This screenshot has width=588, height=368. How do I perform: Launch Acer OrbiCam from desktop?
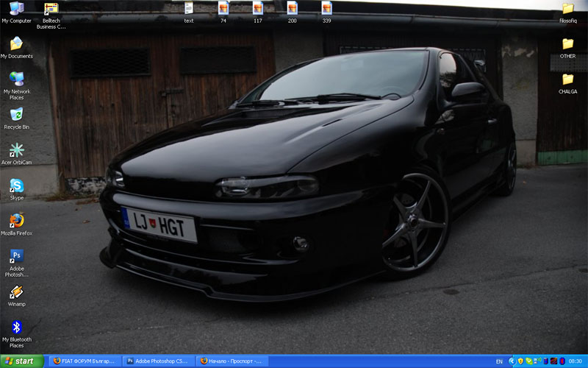16,149
